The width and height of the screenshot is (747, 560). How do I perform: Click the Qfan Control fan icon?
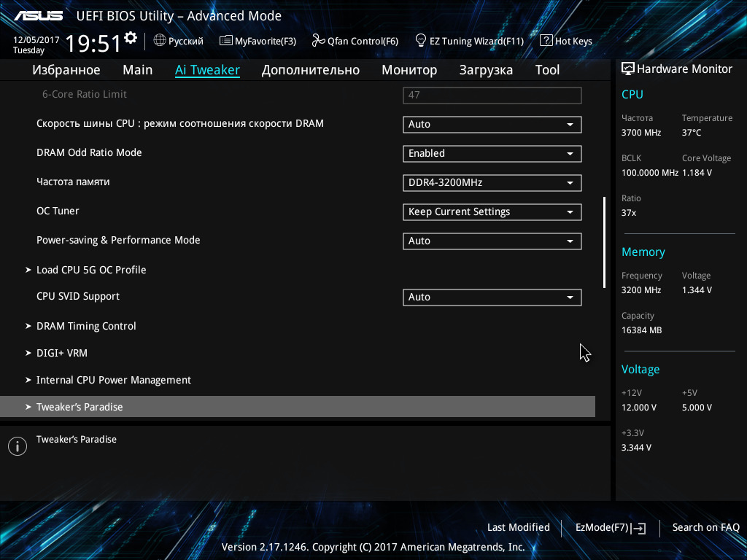pyautogui.click(x=318, y=41)
